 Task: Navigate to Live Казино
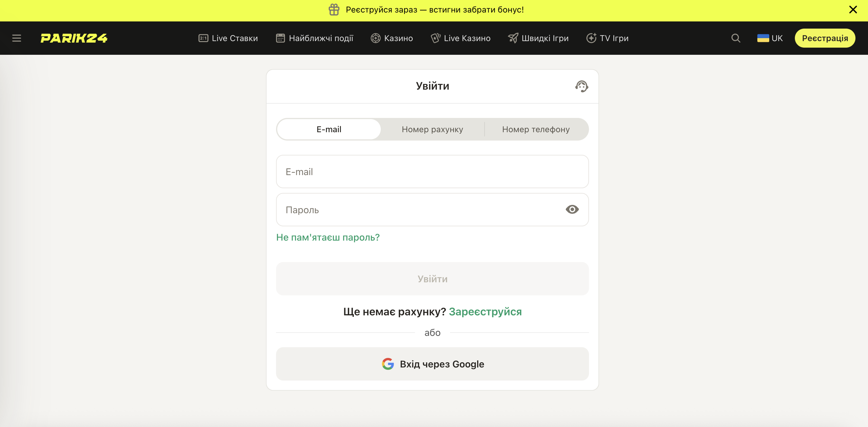(460, 38)
